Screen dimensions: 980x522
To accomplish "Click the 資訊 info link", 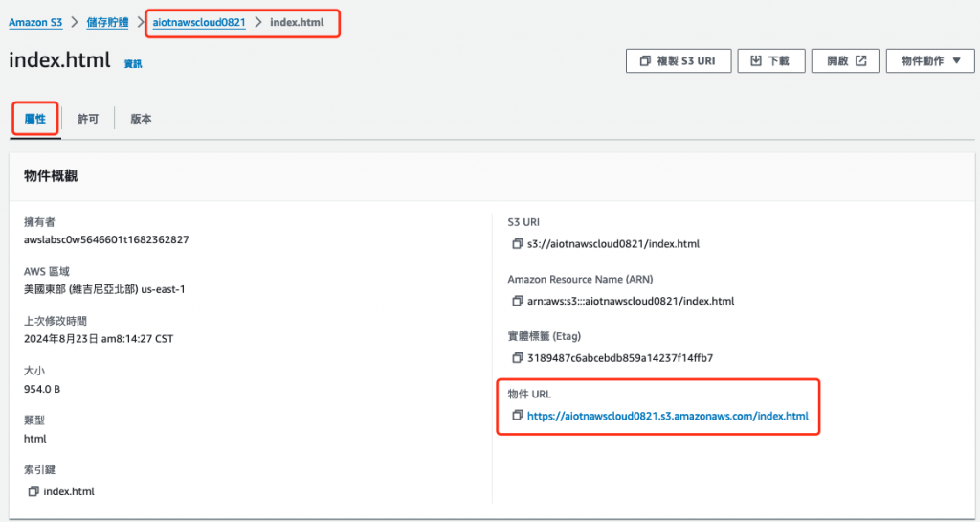I will [x=133, y=64].
